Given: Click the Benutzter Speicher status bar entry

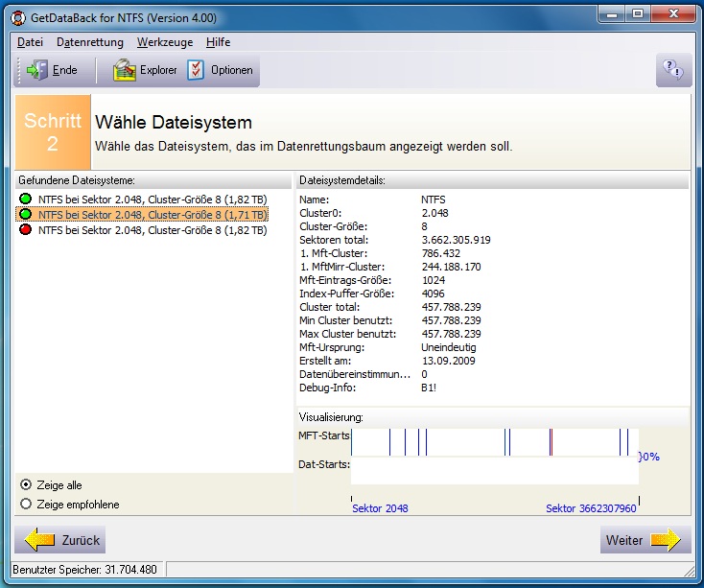Looking at the screenshot, I should click(x=84, y=569).
